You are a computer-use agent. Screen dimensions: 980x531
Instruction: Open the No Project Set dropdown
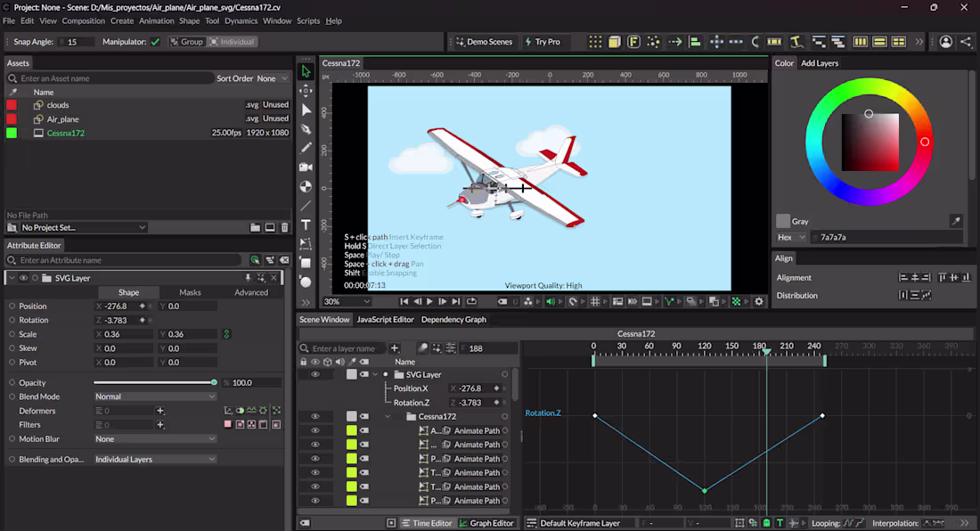pyautogui.click(x=82, y=227)
